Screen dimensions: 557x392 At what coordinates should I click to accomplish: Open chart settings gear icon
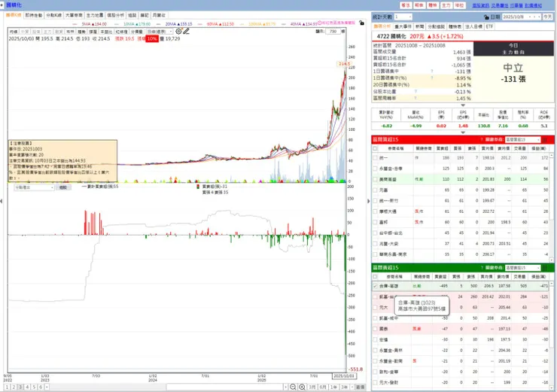click(178, 32)
